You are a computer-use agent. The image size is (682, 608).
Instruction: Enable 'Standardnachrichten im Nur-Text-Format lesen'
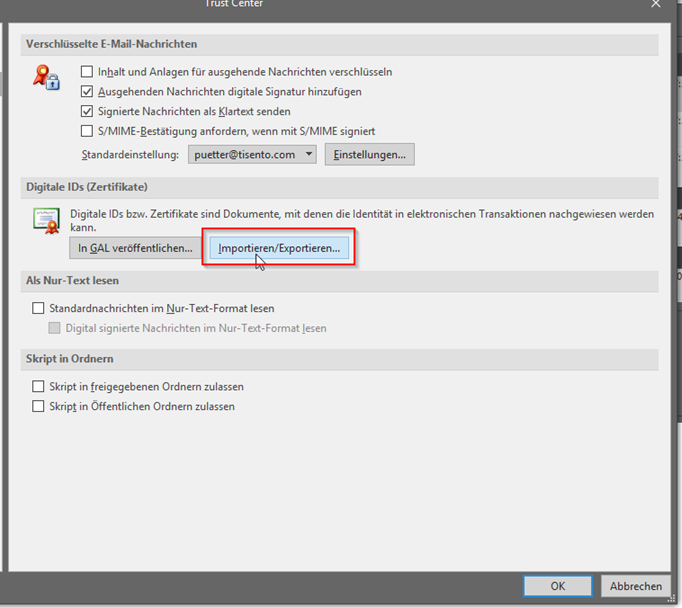(38, 308)
